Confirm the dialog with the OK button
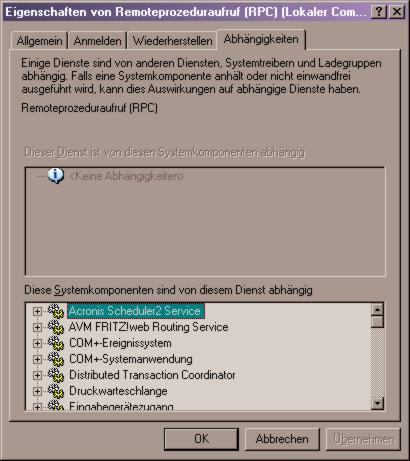 pos(201,439)
